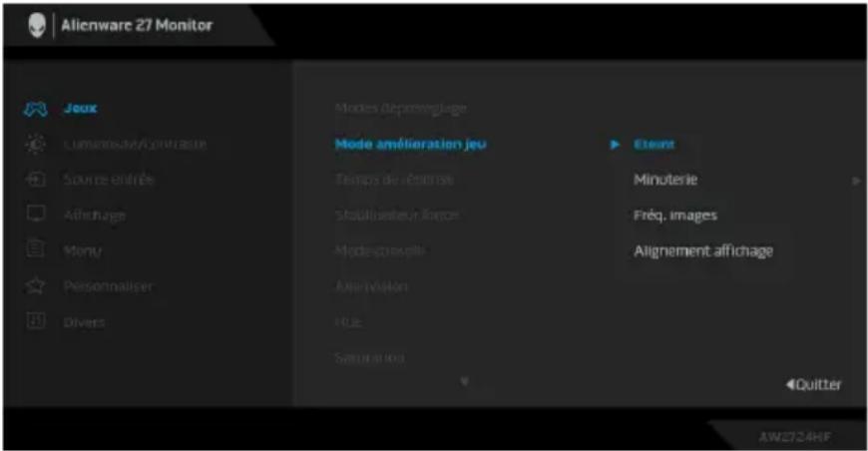Select the Jeux gamepad icon
Image resolution: width=868 pixels, height=451 pixels.
pyautogui.click(x=35, y=109)
